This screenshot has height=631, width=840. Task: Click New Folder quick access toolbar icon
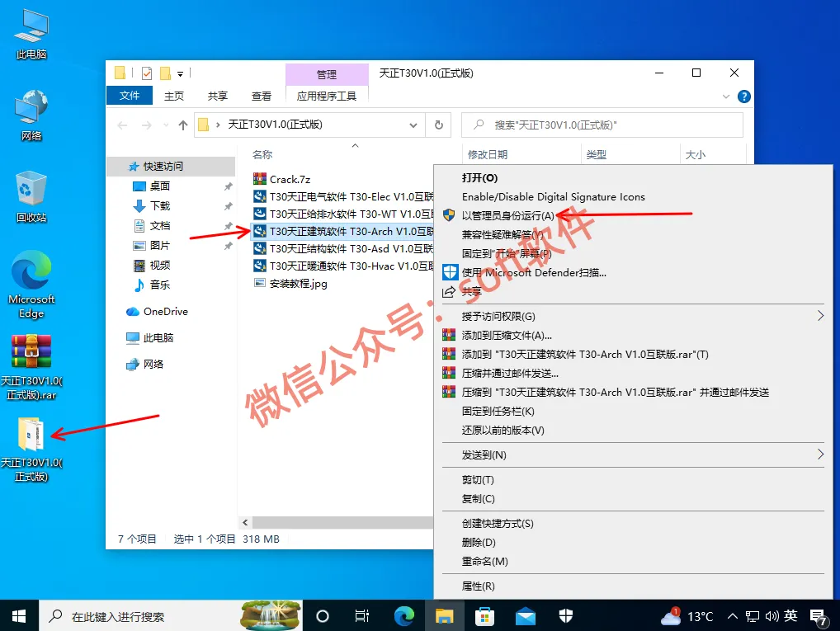pyautogui.click(x=166, y=73)
